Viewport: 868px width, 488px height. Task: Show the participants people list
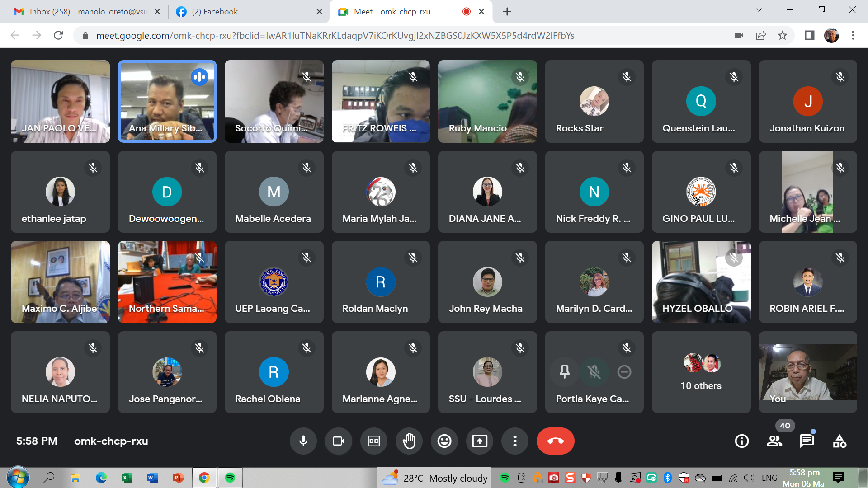coord(774,441)
